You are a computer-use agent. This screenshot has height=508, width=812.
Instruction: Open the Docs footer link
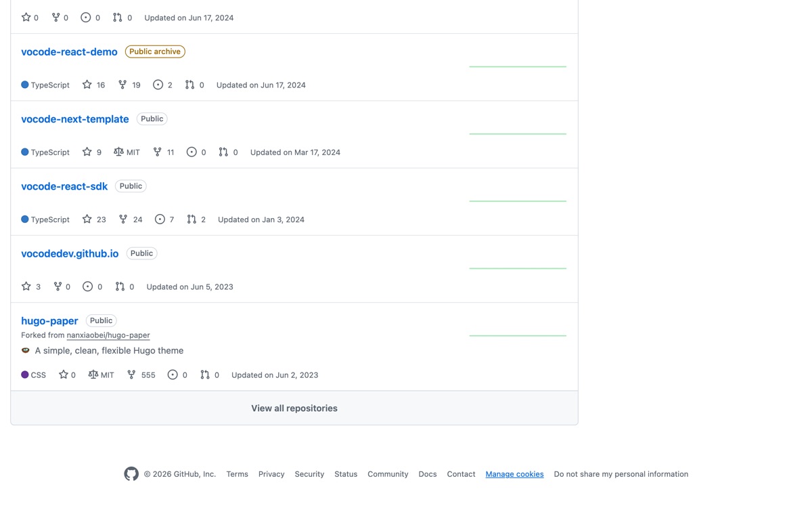428,474
